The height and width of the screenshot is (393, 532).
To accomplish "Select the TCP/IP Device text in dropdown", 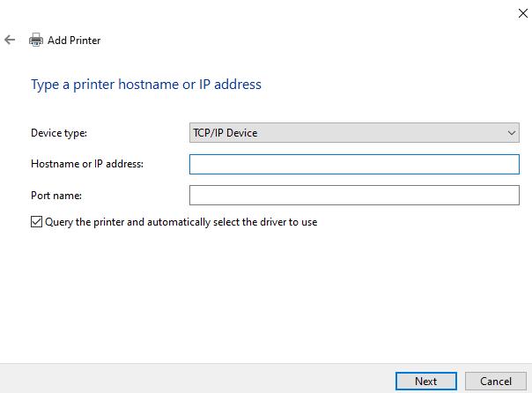I will 225,133.
